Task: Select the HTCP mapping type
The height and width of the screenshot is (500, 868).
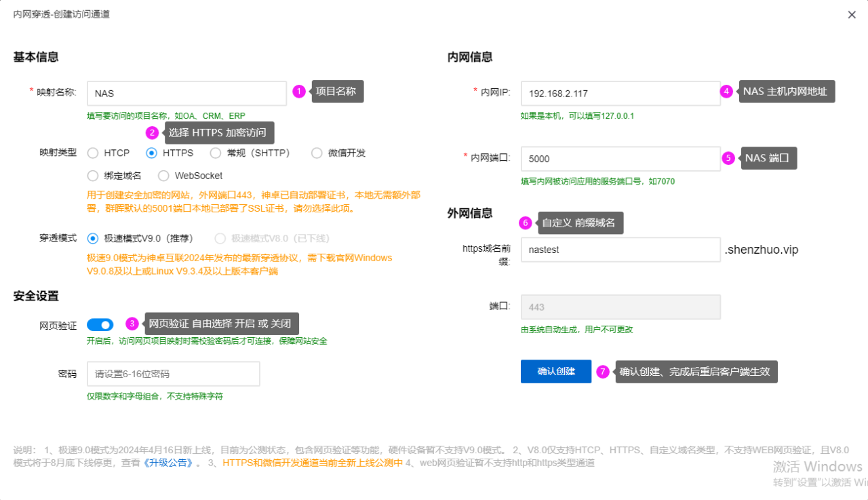Action: tap(94, 153)
